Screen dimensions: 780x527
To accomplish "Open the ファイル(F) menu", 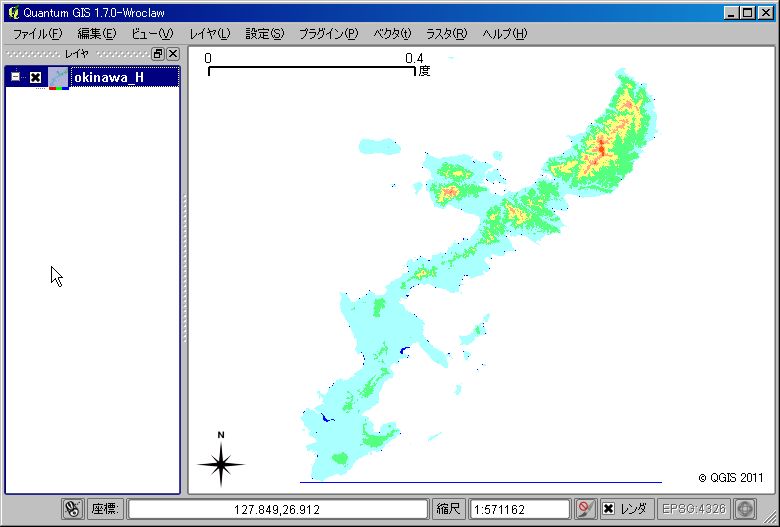I will [x=37, y=33].
